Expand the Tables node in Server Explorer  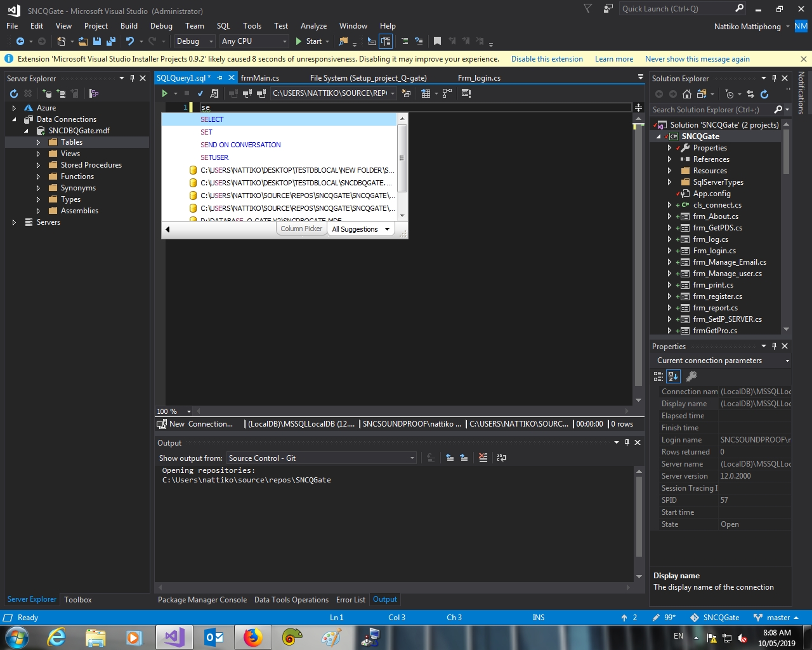coord(38,142)
